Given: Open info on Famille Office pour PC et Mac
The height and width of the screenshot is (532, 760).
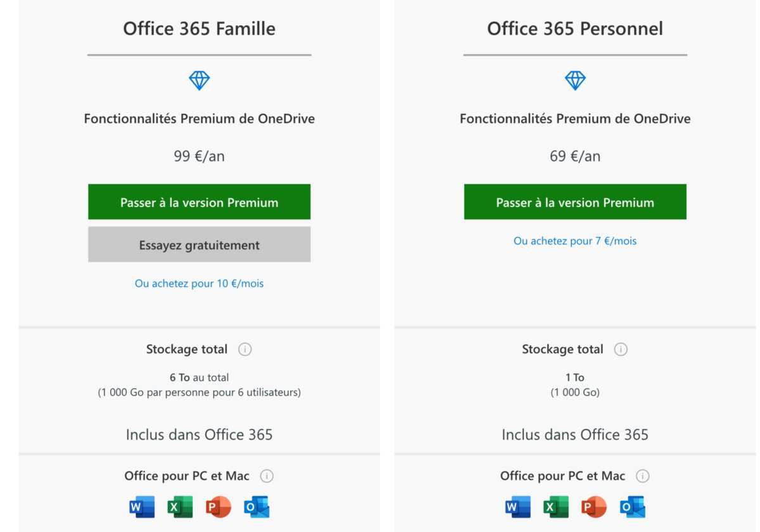Looking at the screenshot, I should 267,476.
